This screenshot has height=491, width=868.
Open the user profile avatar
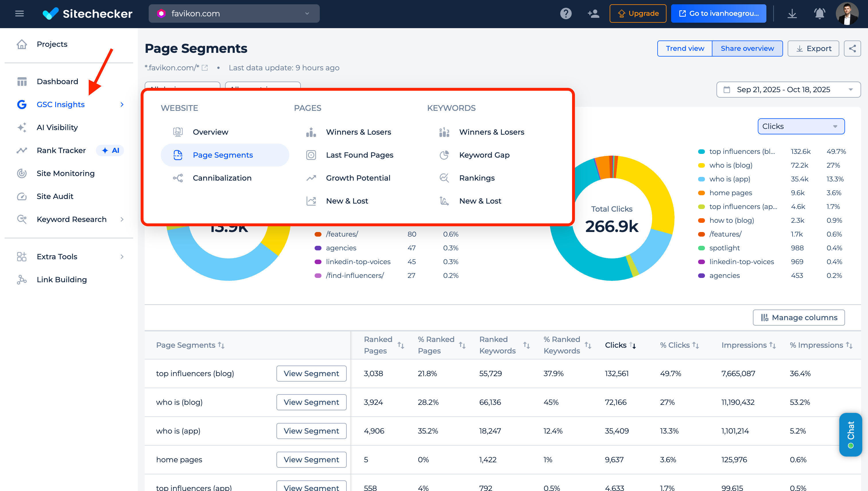[847, 13]
